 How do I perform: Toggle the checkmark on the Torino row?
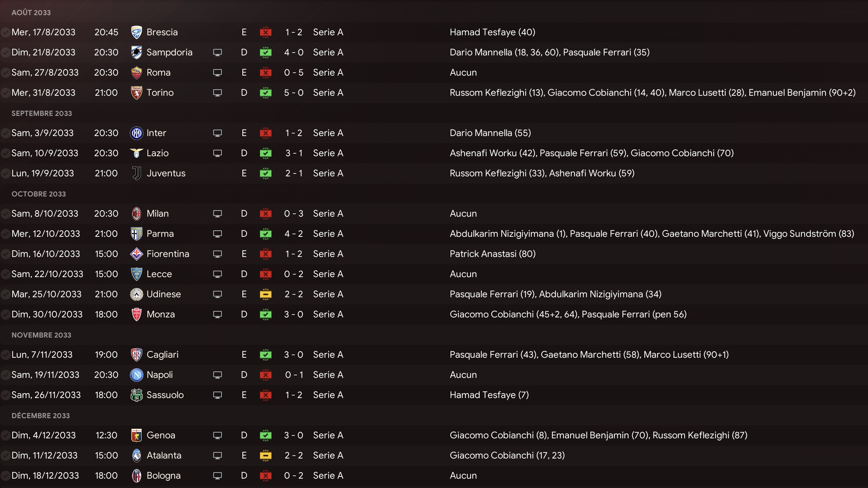click(x=5, y=93)
